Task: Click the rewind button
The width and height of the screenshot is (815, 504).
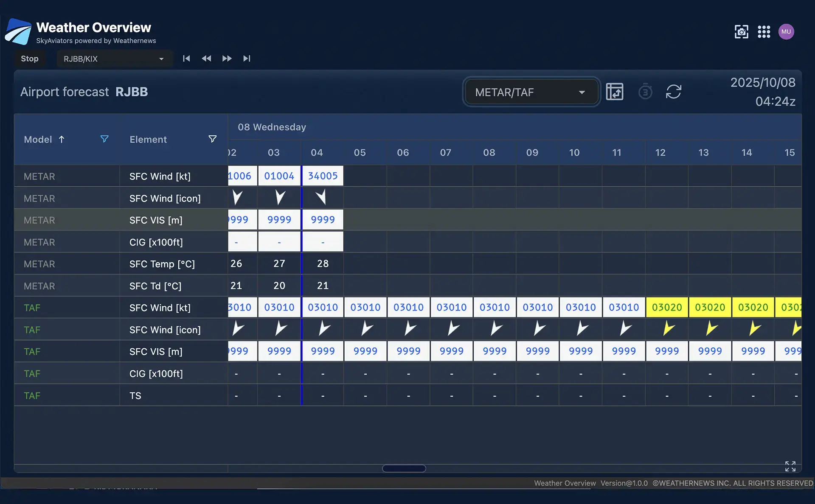Action: point(206,59)
